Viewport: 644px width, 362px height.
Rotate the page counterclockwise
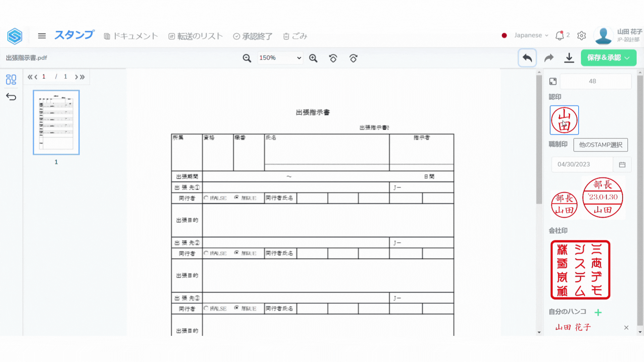[333, 58]
